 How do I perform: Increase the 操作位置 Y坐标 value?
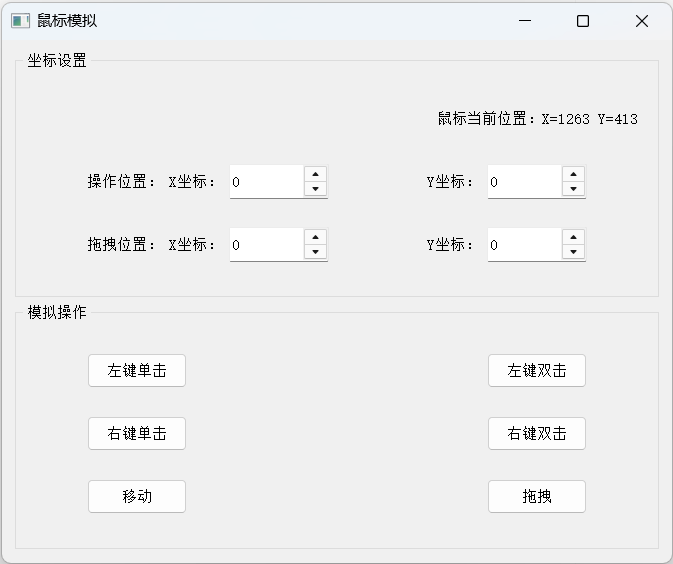tap(573, 174)
